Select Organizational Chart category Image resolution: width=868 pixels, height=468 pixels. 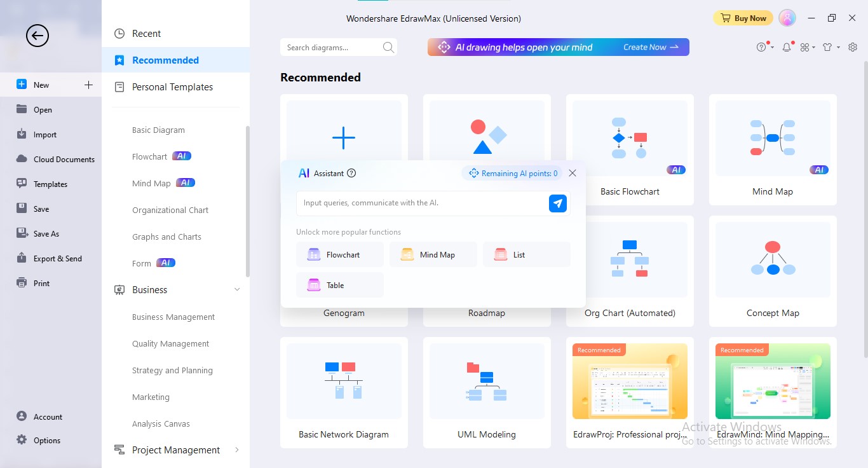pos(170,210)
